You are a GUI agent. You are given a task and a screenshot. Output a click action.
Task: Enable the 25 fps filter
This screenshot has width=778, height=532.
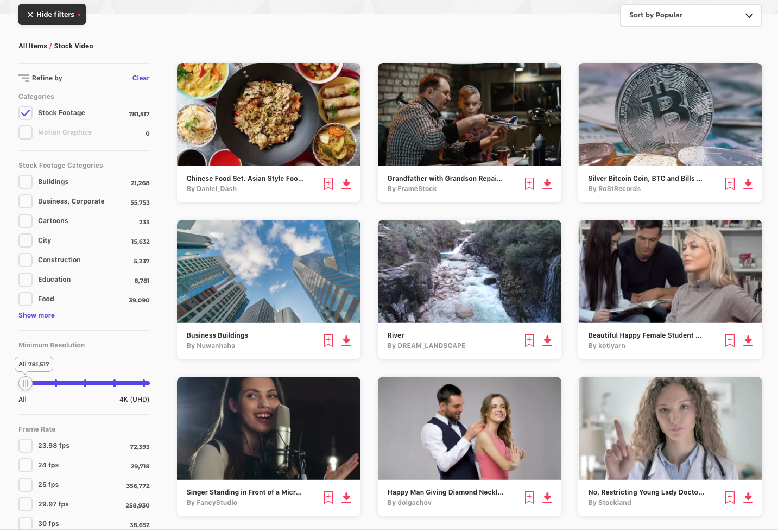(x=26, y=485)
